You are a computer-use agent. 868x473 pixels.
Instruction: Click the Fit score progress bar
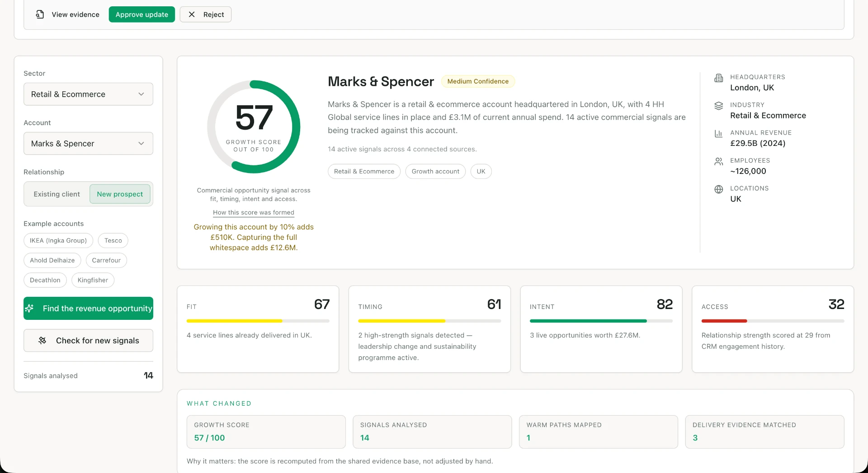[x=258, y=321]
